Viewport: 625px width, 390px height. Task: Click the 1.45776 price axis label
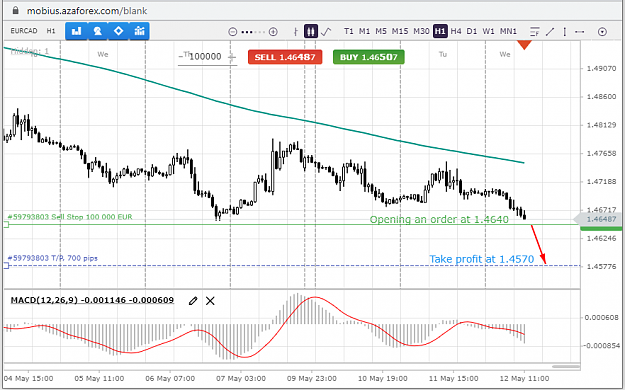(601, 266)
